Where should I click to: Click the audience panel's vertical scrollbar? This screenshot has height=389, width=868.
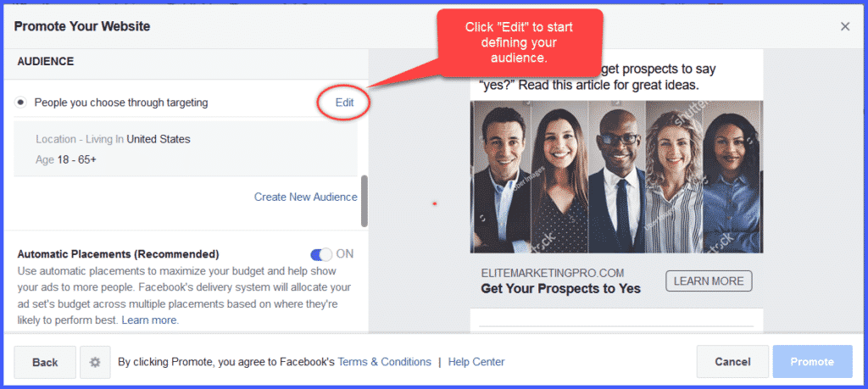coord(364,202)
